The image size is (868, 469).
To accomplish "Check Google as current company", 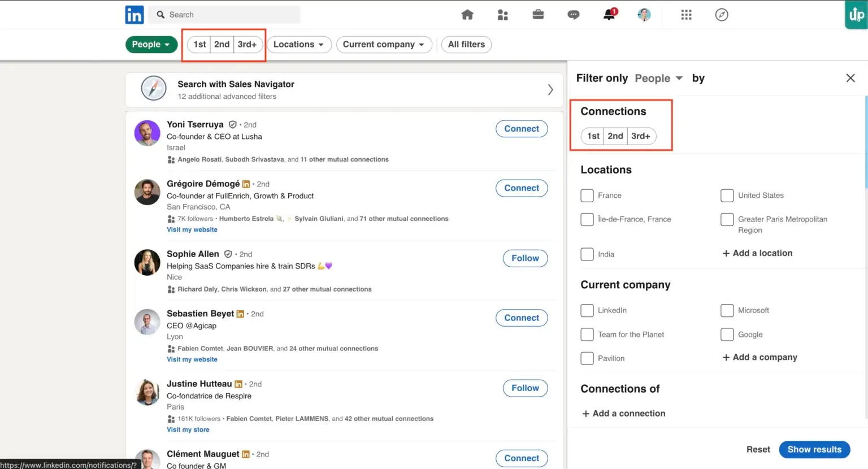I will pyautogui.click(x=727, y=335).
